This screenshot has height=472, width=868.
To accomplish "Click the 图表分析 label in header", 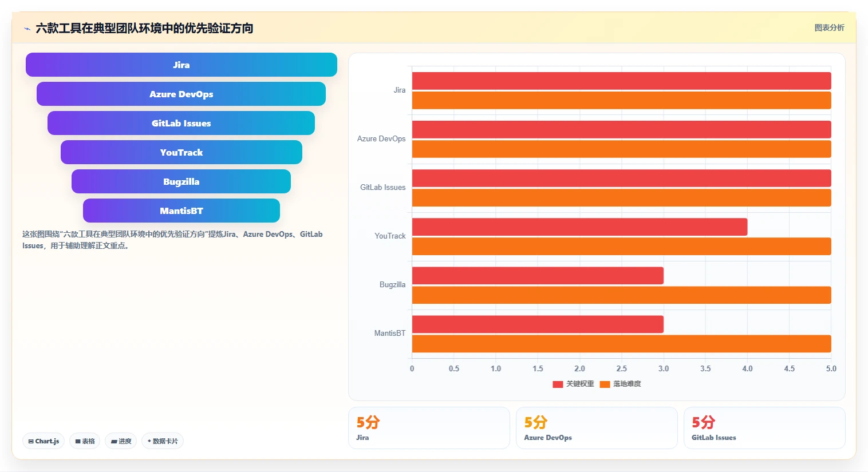I will tap(829, 27).
